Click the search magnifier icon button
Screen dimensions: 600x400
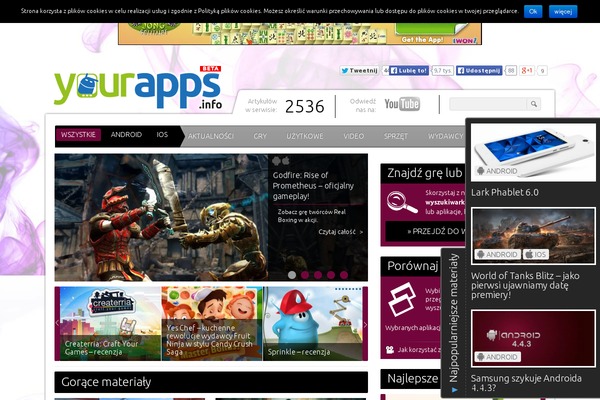[533, 104]
